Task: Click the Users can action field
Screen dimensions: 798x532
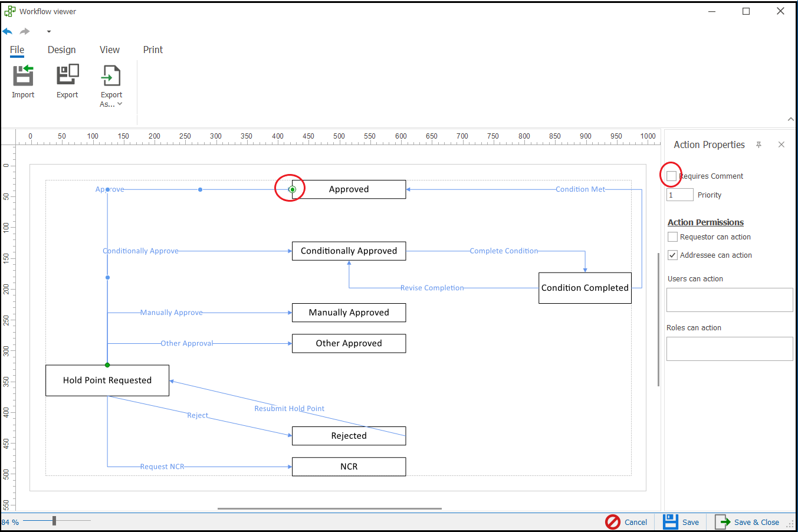Action: pos(729,300)
